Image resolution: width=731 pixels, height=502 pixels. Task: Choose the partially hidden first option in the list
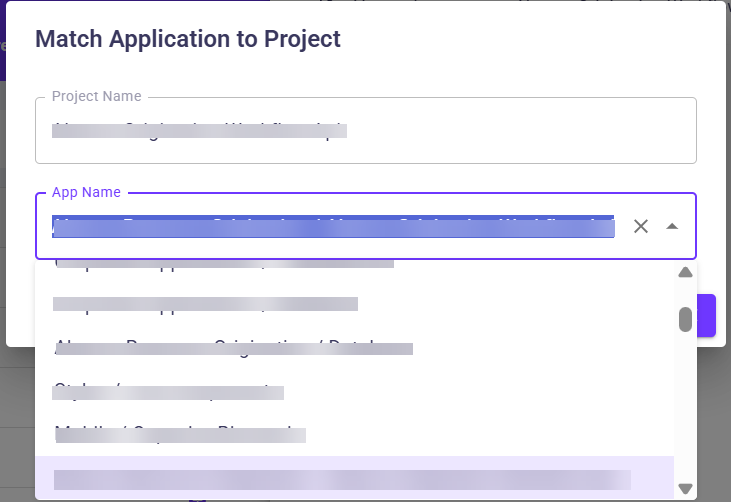[x=224, y=266]
